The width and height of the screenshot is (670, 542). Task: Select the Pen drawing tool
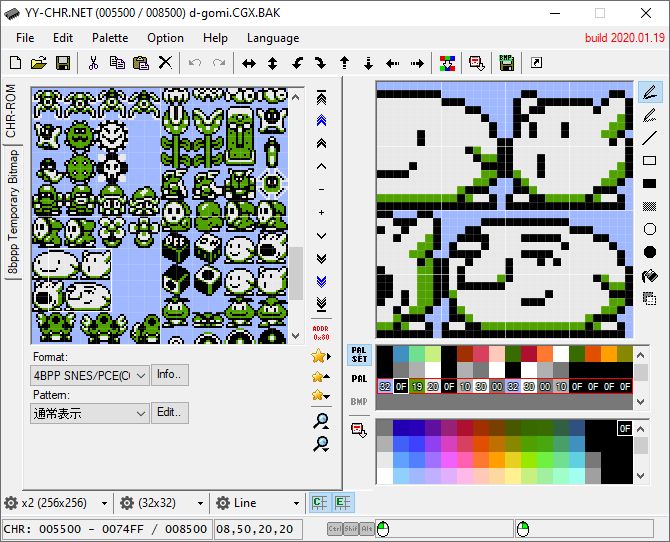(x=649, y=92)
